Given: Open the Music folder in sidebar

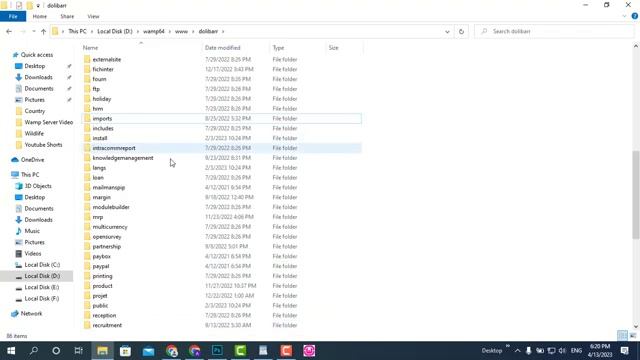Looking at the screenshot, I should click(32, 231).
